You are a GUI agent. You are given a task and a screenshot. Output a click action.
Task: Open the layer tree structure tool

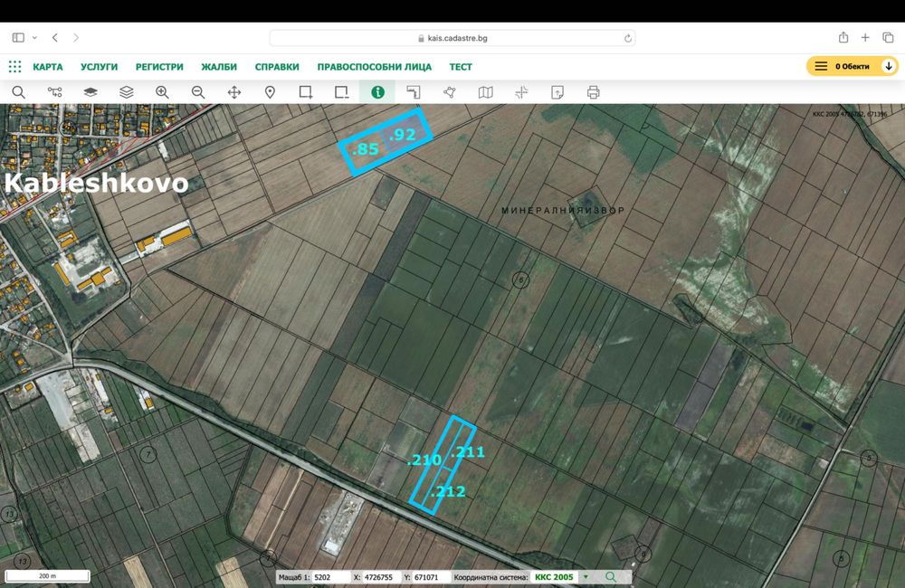point(55,92)
